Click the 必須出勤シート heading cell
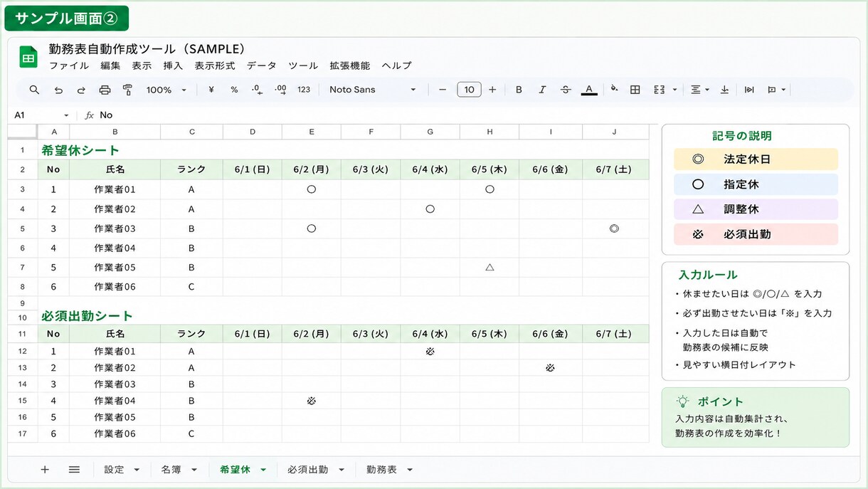Viewport: 868px width, 489px height. click(x=87, y=316)
